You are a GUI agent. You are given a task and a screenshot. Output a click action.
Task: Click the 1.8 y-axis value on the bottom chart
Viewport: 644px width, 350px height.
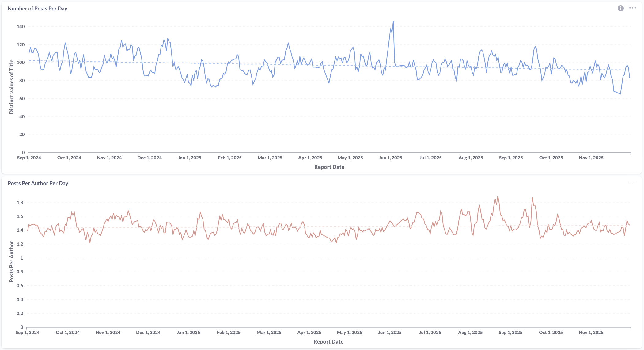click(x=20, y=203)
